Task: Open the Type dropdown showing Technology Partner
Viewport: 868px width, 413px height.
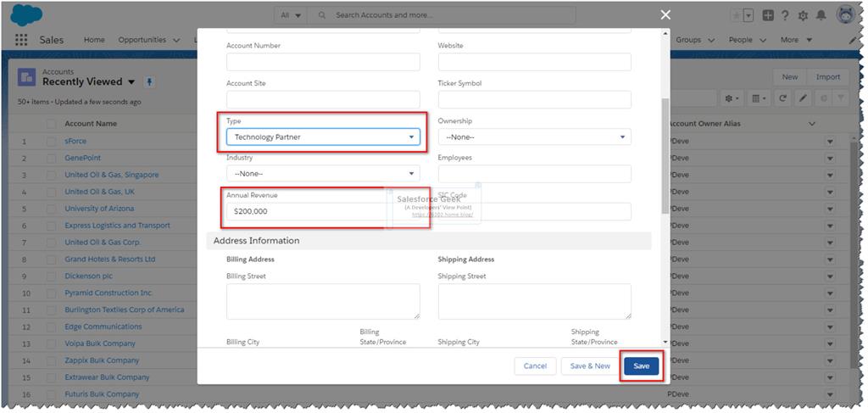Action: (323, 137)
